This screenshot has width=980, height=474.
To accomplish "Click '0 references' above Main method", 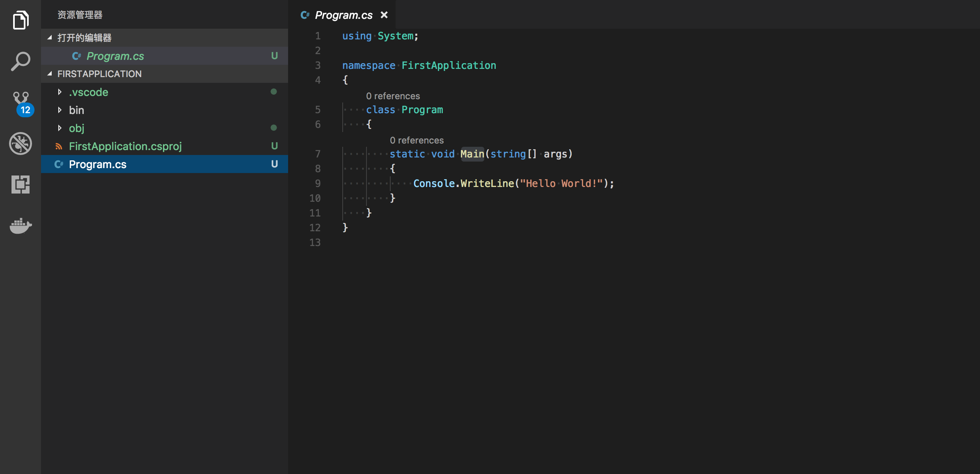I will (x=417, y=140).
